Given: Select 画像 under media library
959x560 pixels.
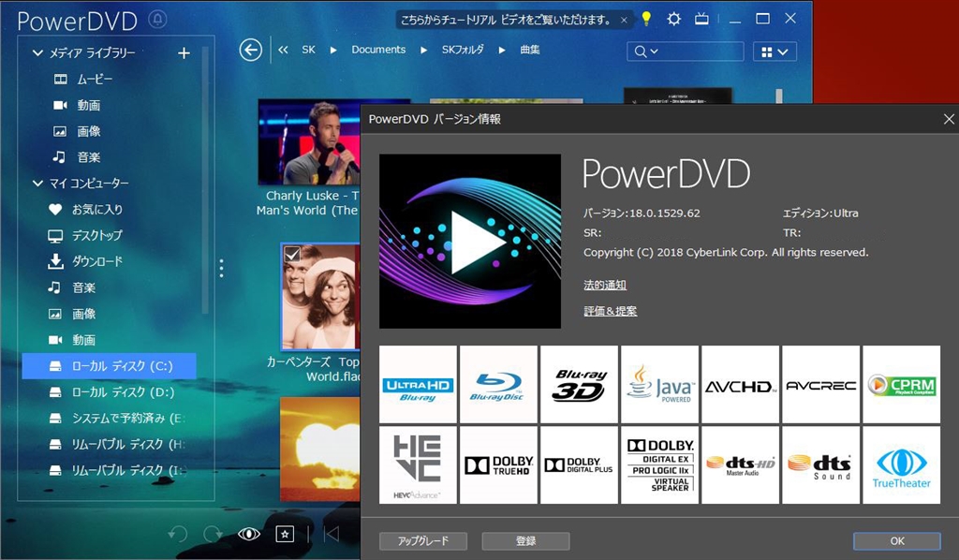Looking at the screenshot, I should [88, 131].
